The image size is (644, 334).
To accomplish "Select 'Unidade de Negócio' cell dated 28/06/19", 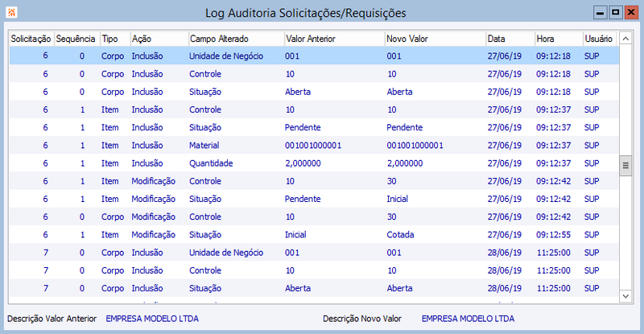I will point(226,253).
